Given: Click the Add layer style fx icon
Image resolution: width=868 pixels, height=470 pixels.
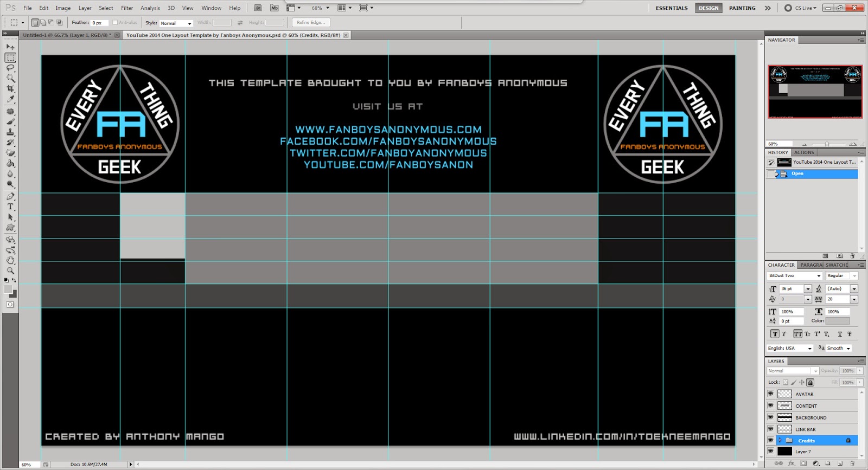Looking at the screenshot, I should pos(791,463).
